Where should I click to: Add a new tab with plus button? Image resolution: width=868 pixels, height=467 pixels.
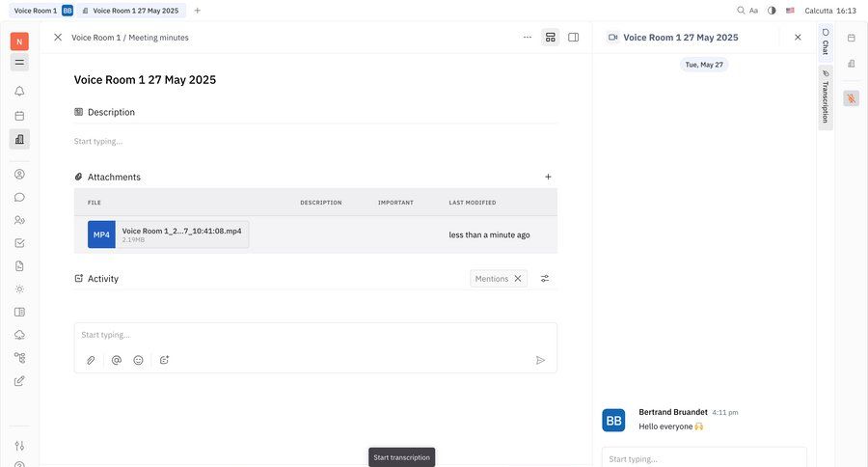[x=197, y=11]
